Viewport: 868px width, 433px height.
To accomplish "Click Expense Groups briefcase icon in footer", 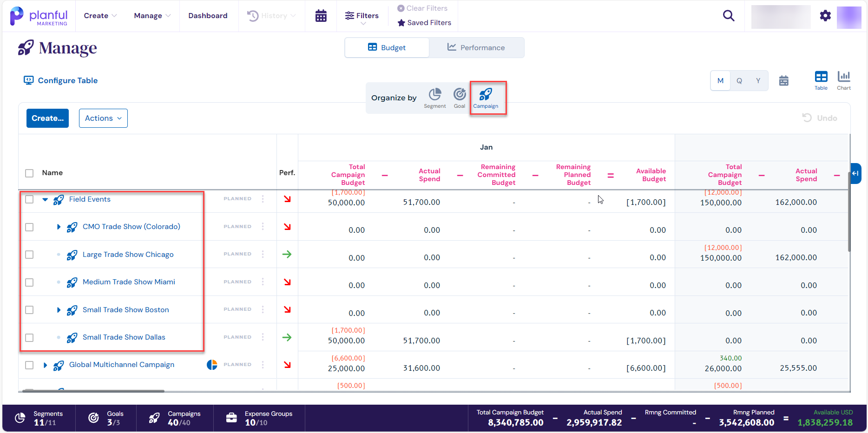I will [231, 418].
